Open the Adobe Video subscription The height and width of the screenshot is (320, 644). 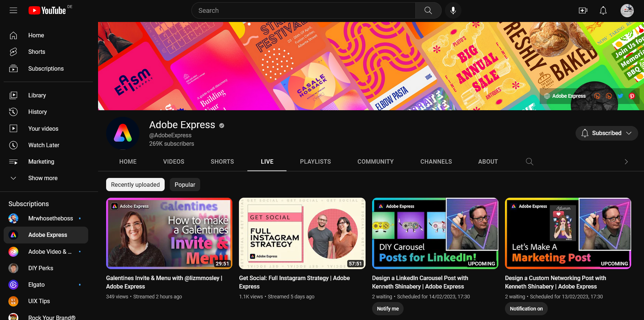coord(46,252)
